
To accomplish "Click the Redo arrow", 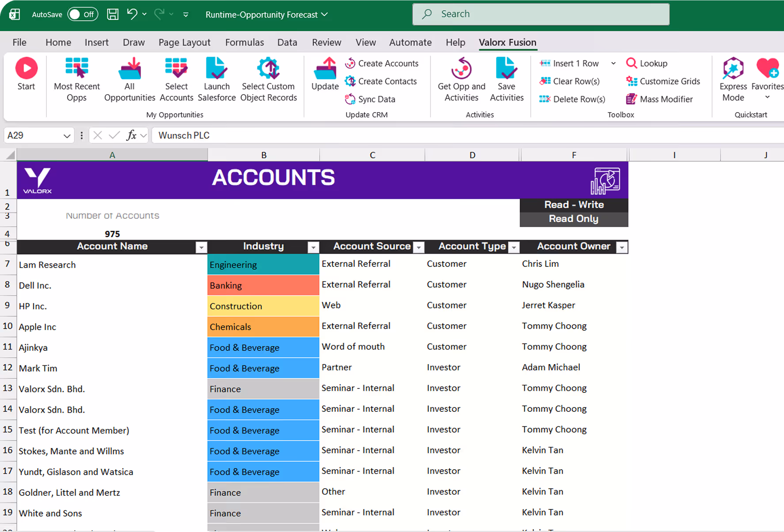I will coord(159,14).
